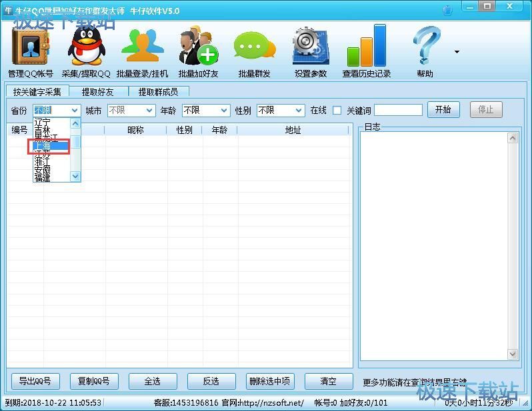The width and height of the screenshot is (532, 411).
Task: Click log panel scroll up arrow
Action: (513, 138)
